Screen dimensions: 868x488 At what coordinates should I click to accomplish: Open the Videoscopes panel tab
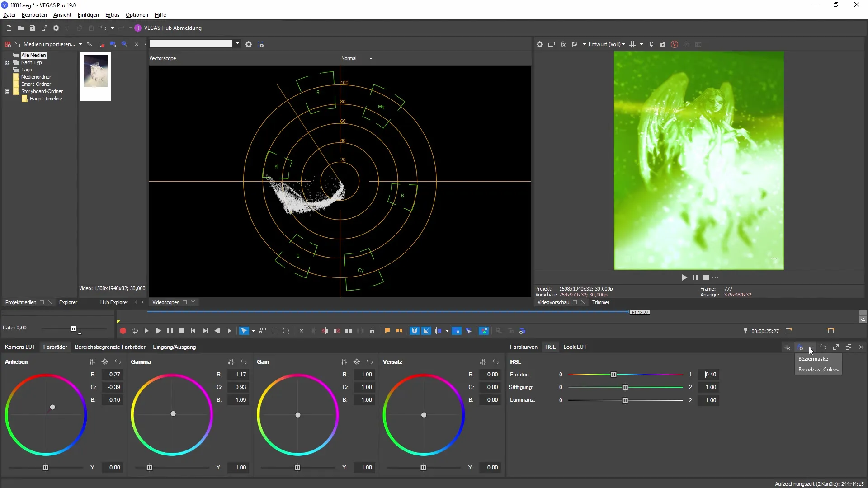coord(166,302)
